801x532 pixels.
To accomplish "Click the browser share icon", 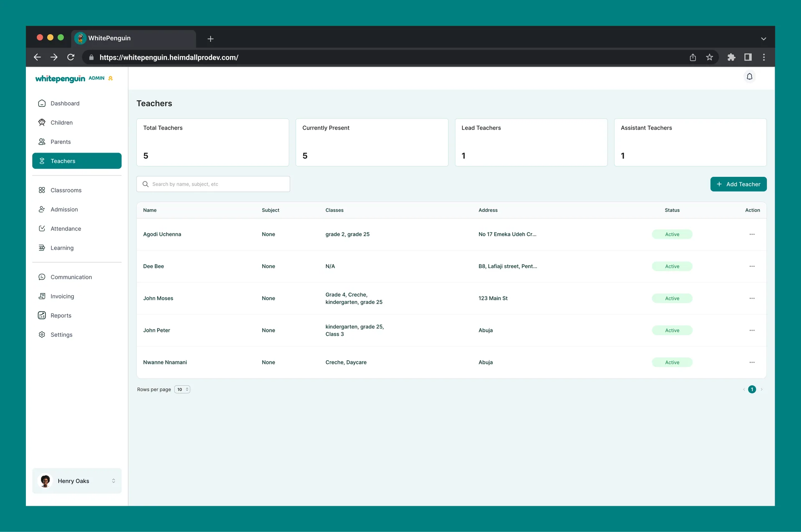I will [693, 57].
